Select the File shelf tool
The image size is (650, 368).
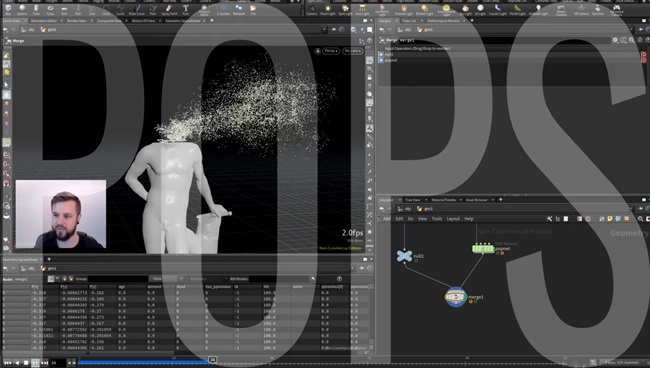[253, 9]
